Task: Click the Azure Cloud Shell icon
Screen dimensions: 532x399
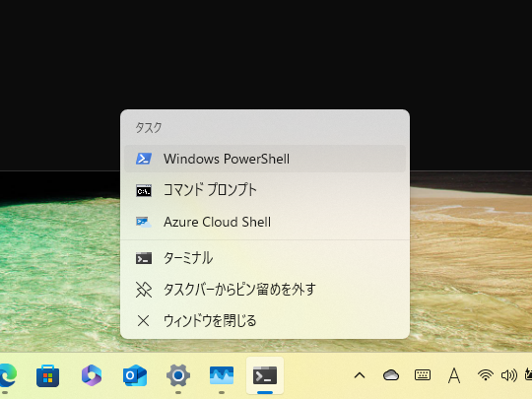Action: coord(144,222)
